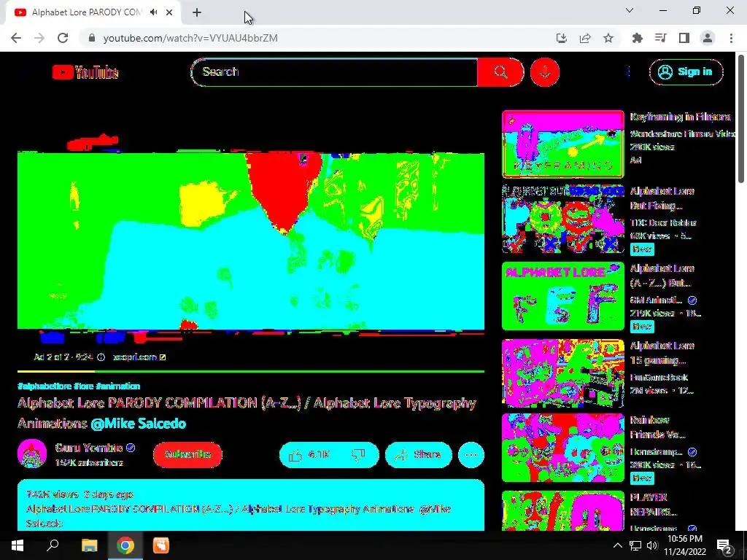Go back using the browser back arrow
Image resolution: width=747 pixels, height=560 pixels.
[16, 38]
